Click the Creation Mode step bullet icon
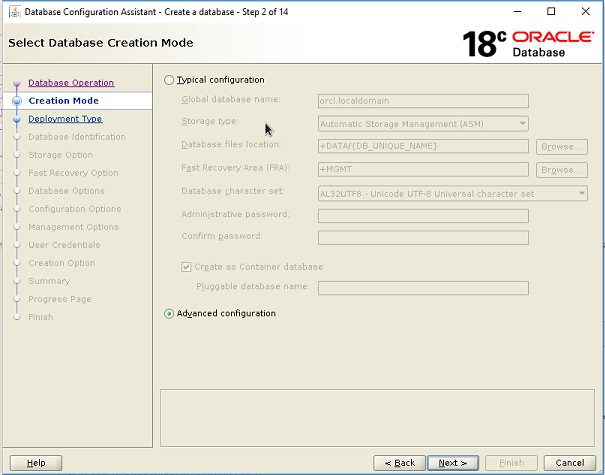 (x=17, y=101)
